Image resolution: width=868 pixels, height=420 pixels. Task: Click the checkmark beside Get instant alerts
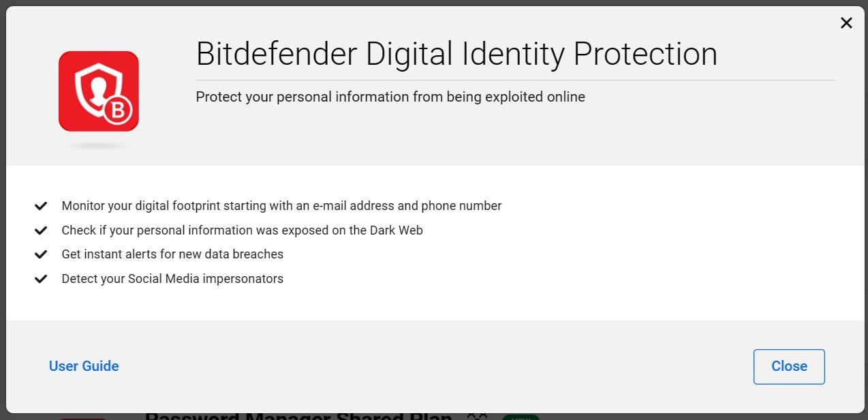coord(41,254)
